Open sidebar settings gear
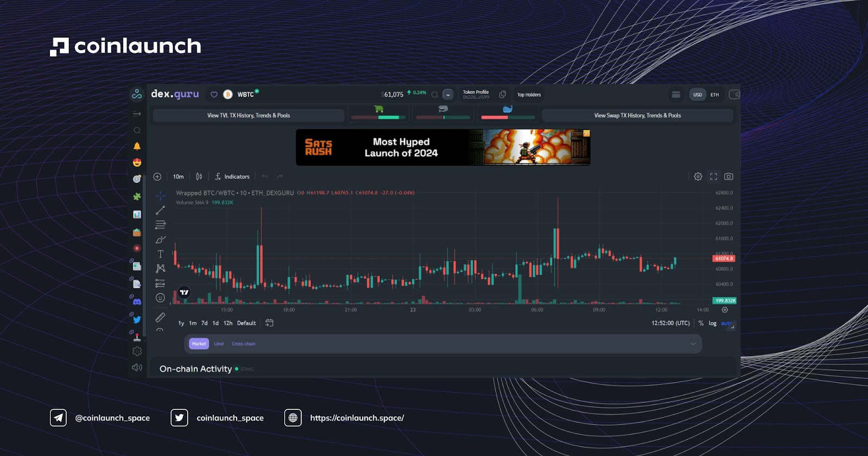The image size is (868, 456). click(x=137, y=351)
